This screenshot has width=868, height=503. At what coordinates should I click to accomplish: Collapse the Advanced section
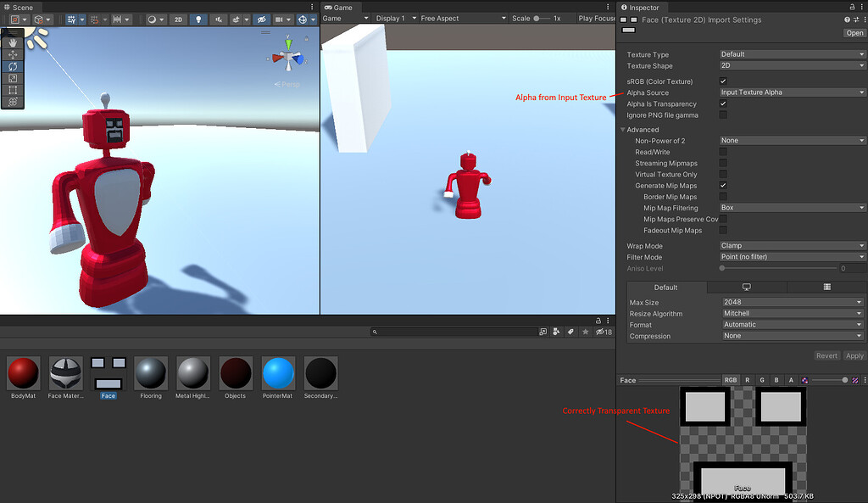(x=625, y=129)
